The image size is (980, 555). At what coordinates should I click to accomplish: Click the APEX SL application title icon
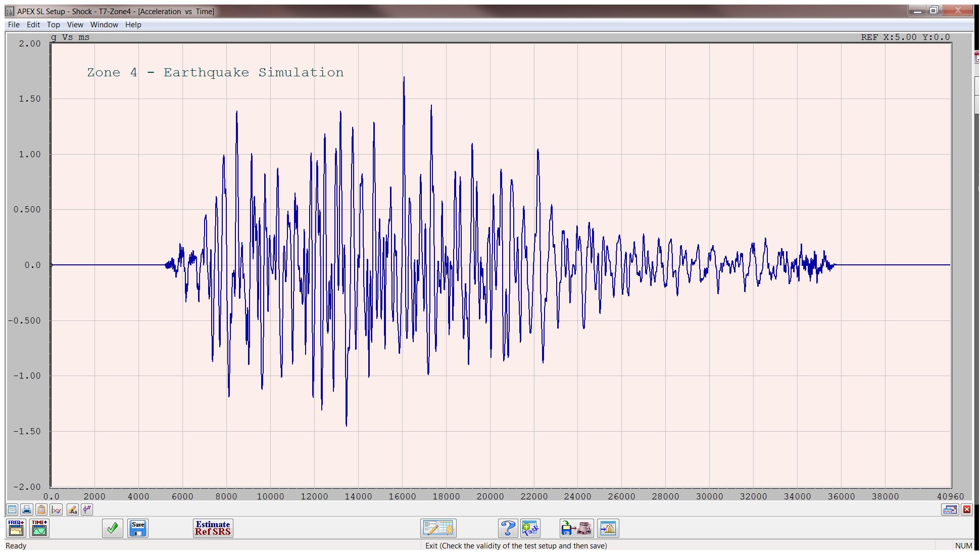click(x=10, y=11)
